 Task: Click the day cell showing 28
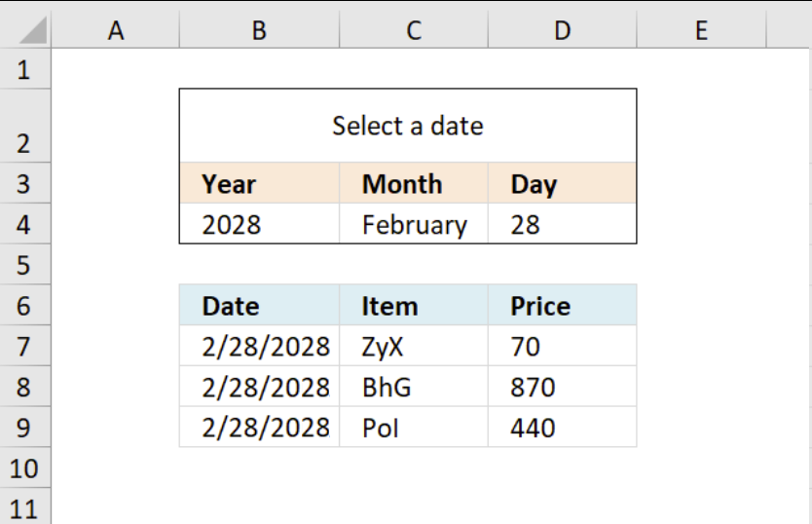tap(563, 224)
